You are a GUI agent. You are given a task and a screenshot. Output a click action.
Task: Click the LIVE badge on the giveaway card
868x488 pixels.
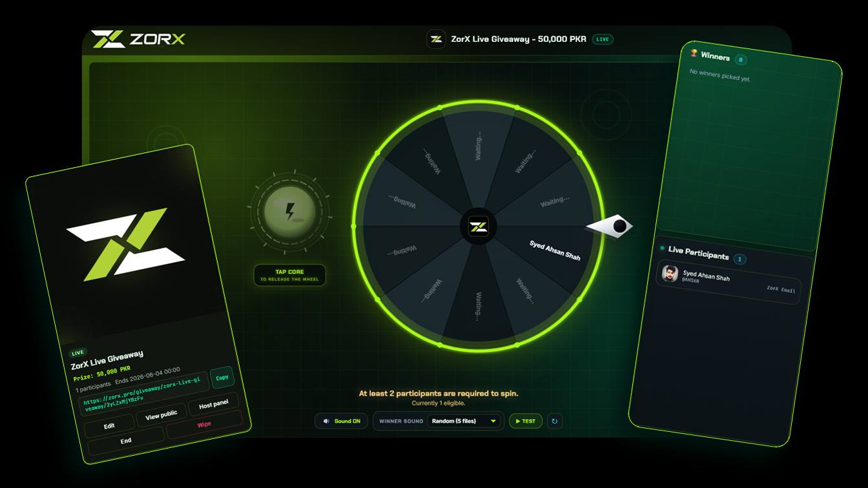78,352
